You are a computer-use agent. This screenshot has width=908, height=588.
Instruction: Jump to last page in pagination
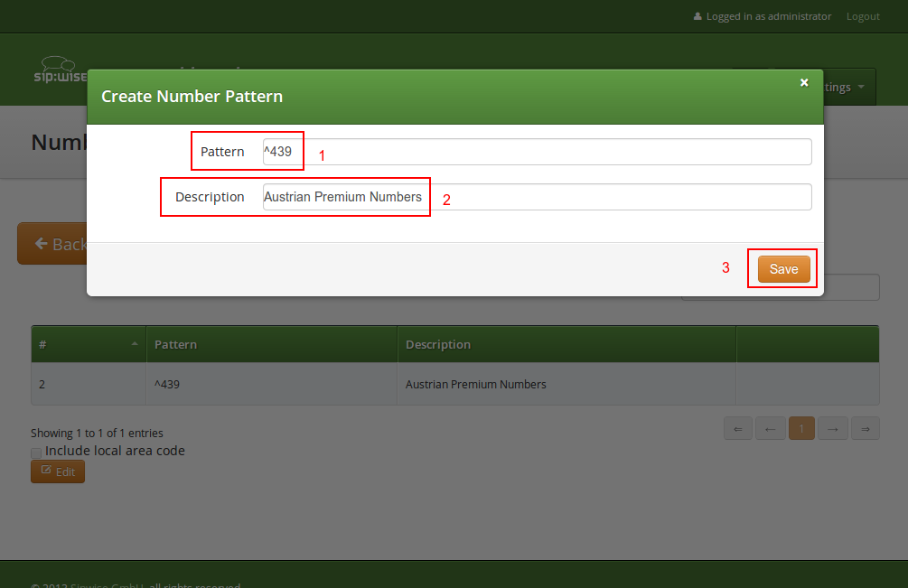[x=865, y=428]
